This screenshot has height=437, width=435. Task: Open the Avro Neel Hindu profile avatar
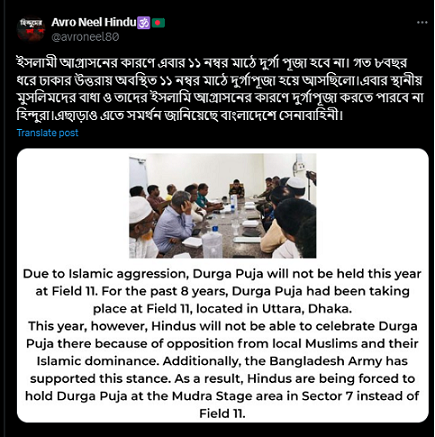(31, 29)
